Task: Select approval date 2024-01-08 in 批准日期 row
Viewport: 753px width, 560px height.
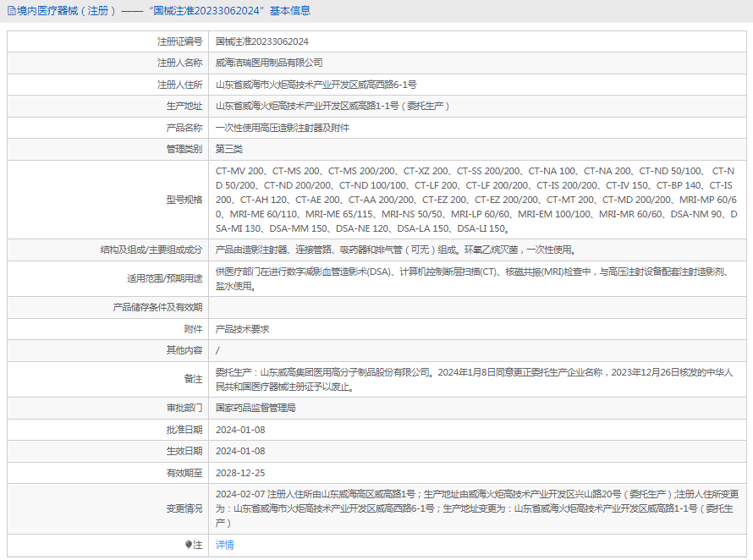Action: [240, 430]
